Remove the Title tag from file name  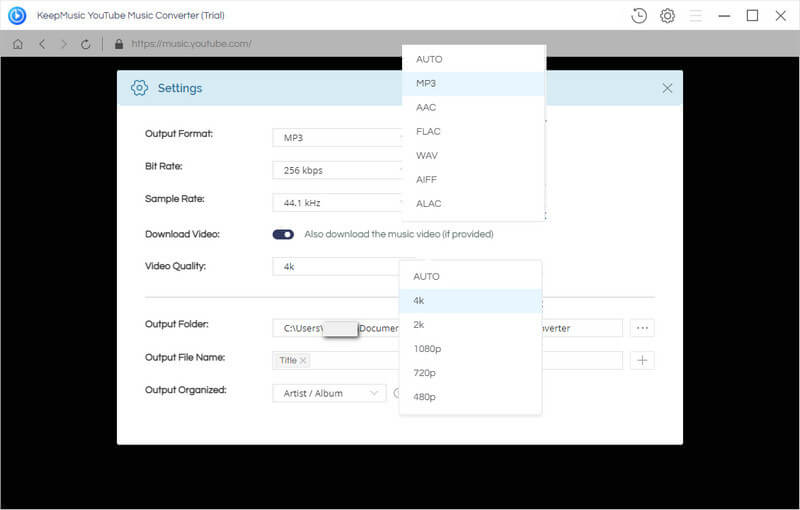pos(303,360)
